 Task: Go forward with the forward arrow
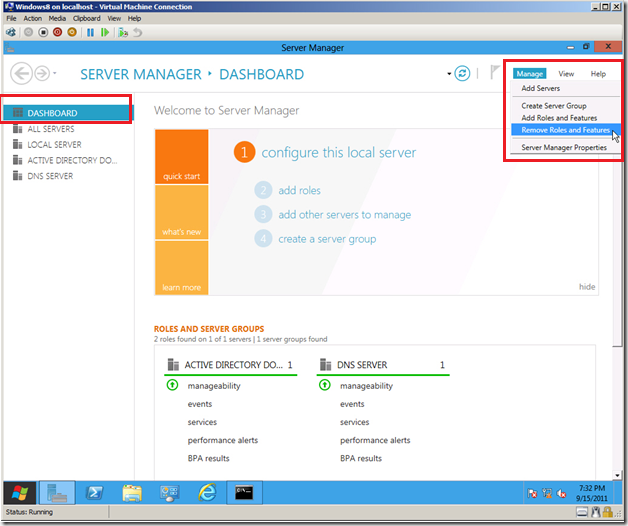pos(42,74)
